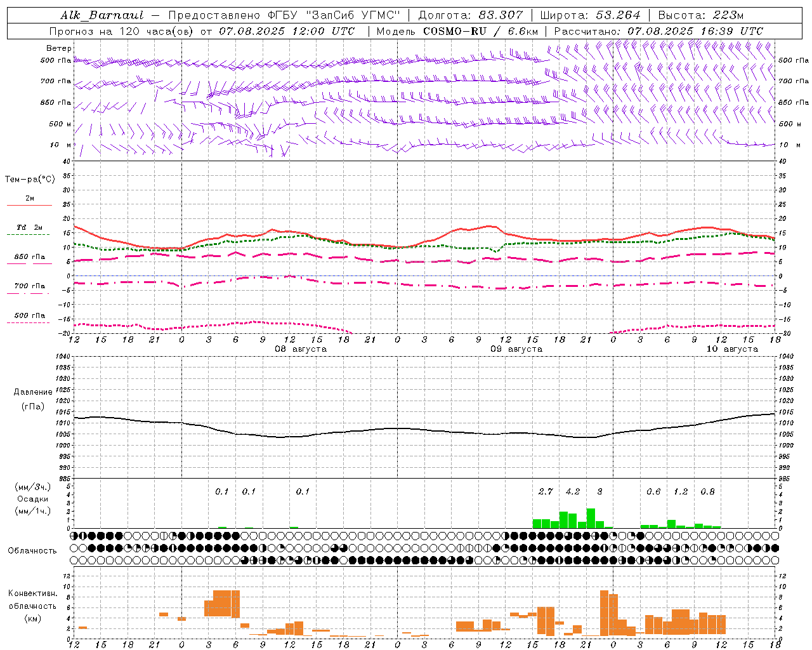Select the Высота: 223м elevation text
The image size is (812, 650).
click(x=700, y=15)
